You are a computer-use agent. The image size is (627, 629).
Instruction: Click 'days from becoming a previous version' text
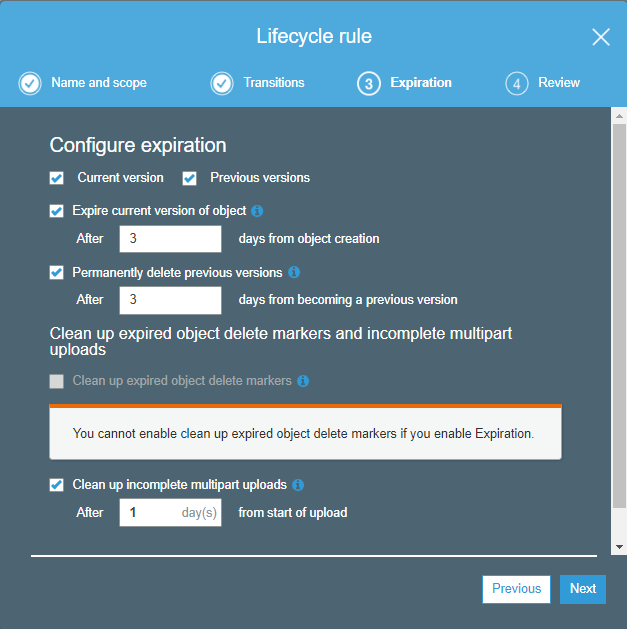348,300
